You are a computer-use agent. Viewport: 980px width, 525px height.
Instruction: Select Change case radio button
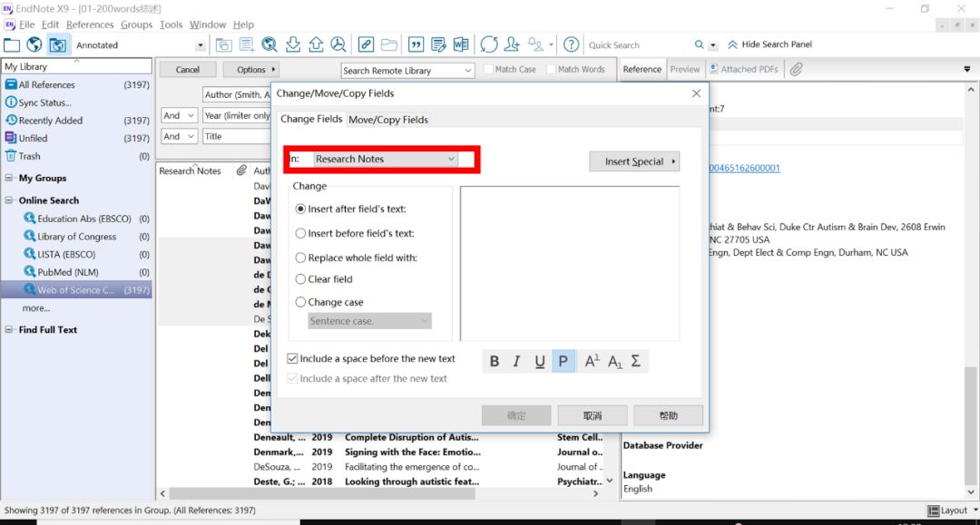point(300,302)
